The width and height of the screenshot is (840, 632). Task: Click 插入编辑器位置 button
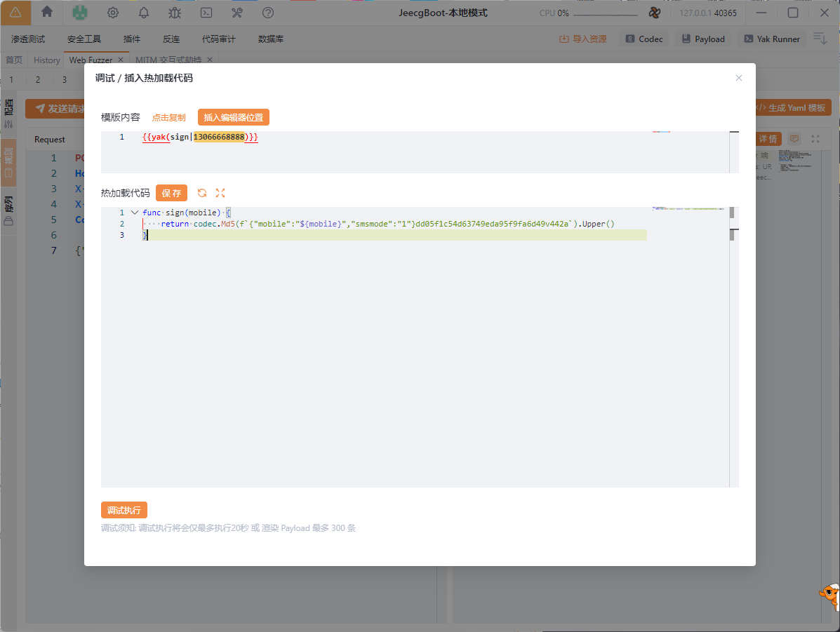(x=234, y=117)
